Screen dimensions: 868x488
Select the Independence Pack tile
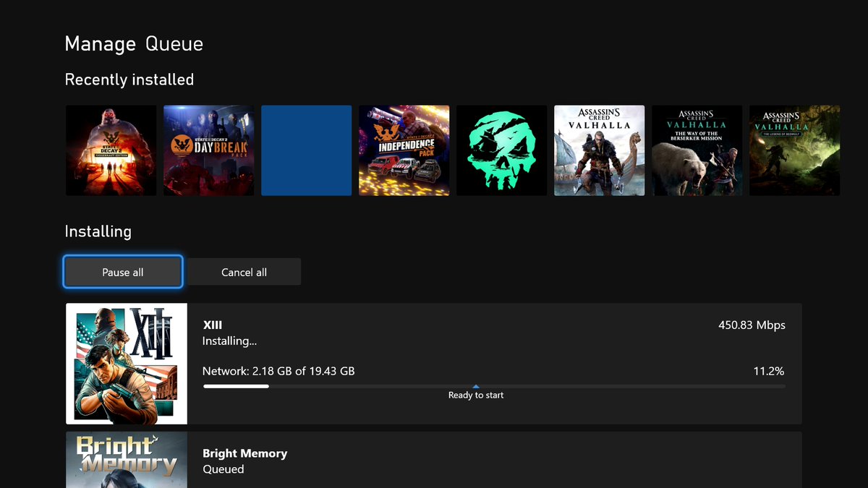404,150
